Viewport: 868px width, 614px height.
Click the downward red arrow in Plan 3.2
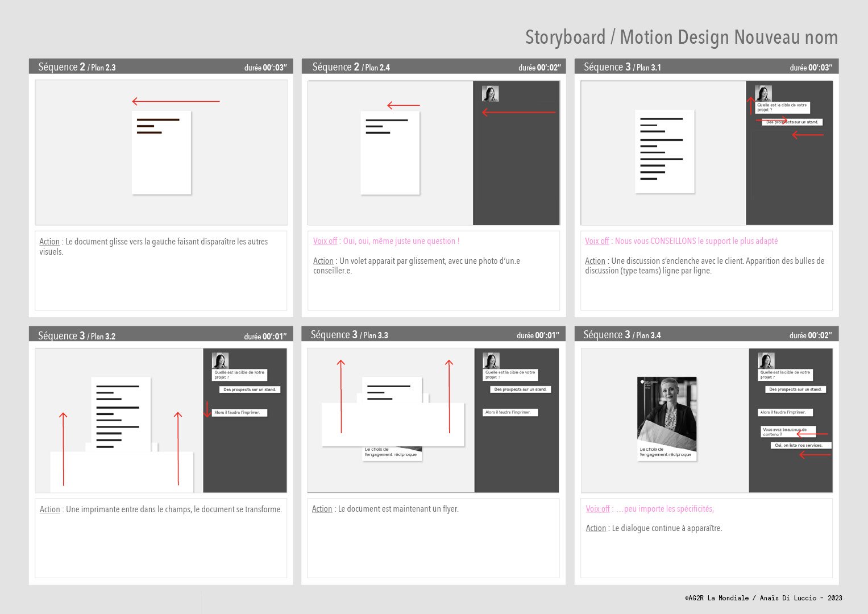(x=207, y=409)
